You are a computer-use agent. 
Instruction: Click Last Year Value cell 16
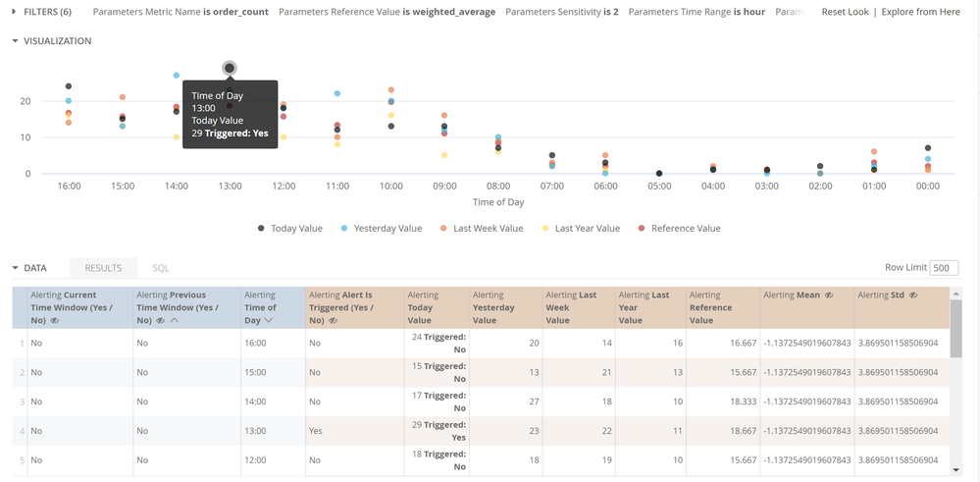pyautogui.click(x=650, y=344)
